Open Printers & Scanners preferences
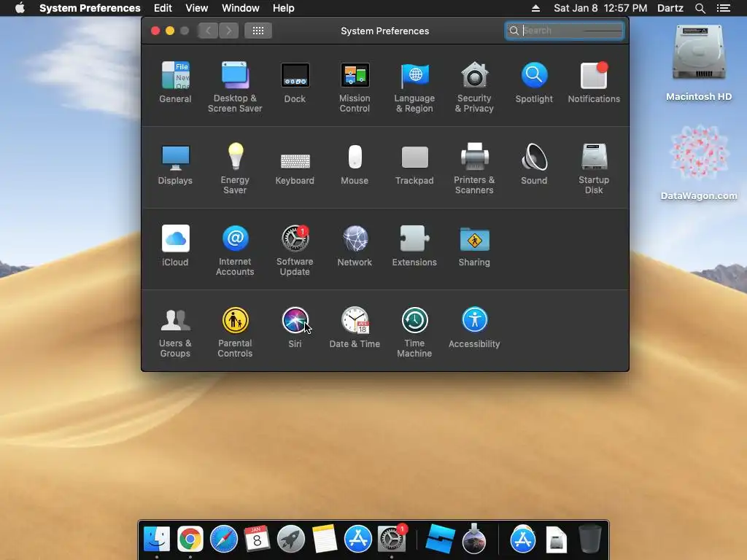747x560 pixels. [474, 168]
